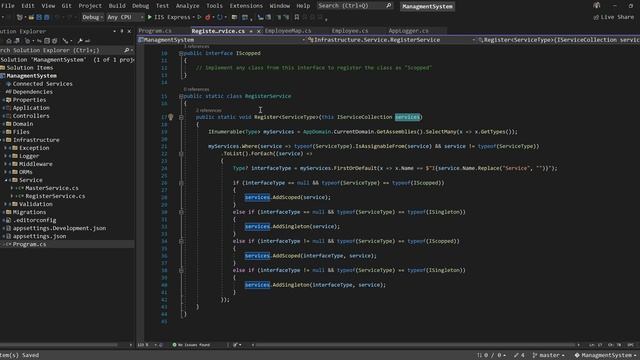Expand the MasterService.cs node
This screenshot has width=640, height=360.
pyautogui.click(x=12, y=188)
